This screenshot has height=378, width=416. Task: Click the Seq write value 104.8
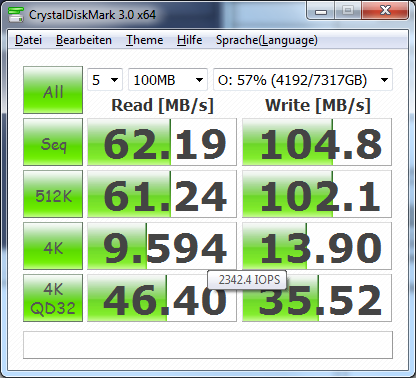pyautogui.click(x=317, y=142)
